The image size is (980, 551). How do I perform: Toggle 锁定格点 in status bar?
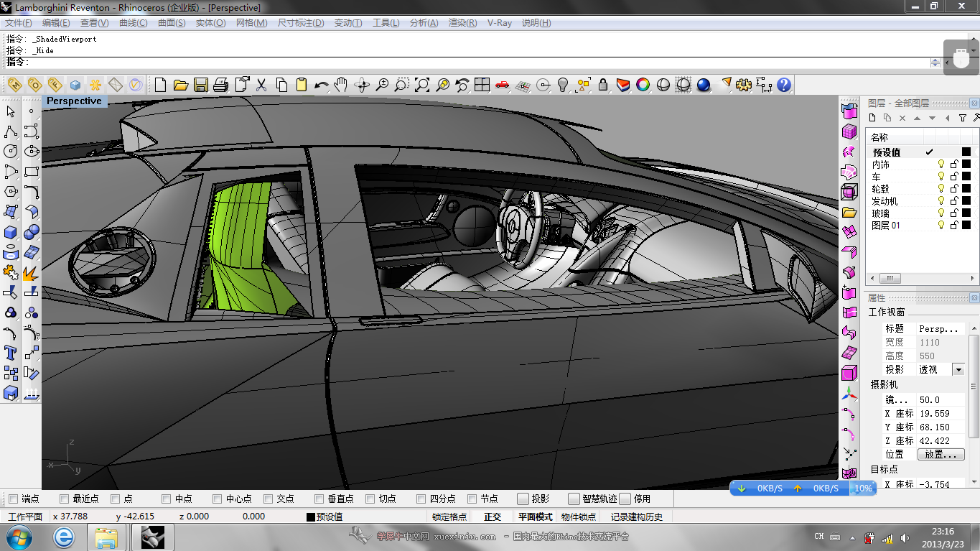point(450,517)
